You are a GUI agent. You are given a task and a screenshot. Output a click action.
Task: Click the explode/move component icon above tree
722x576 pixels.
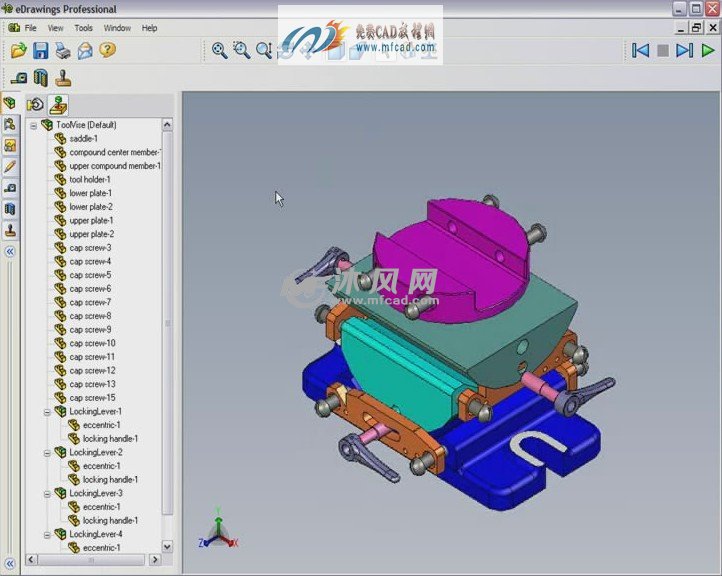pos(58,105)
